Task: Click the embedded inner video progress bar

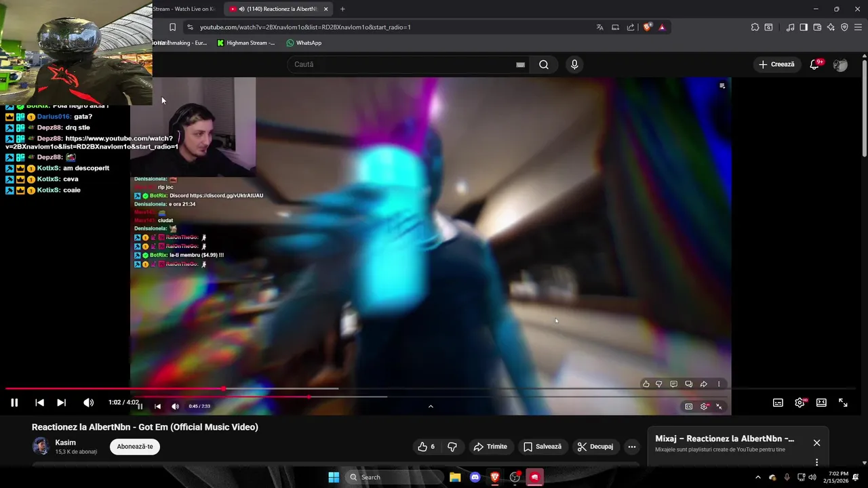Action: click(x=430, y=396)
